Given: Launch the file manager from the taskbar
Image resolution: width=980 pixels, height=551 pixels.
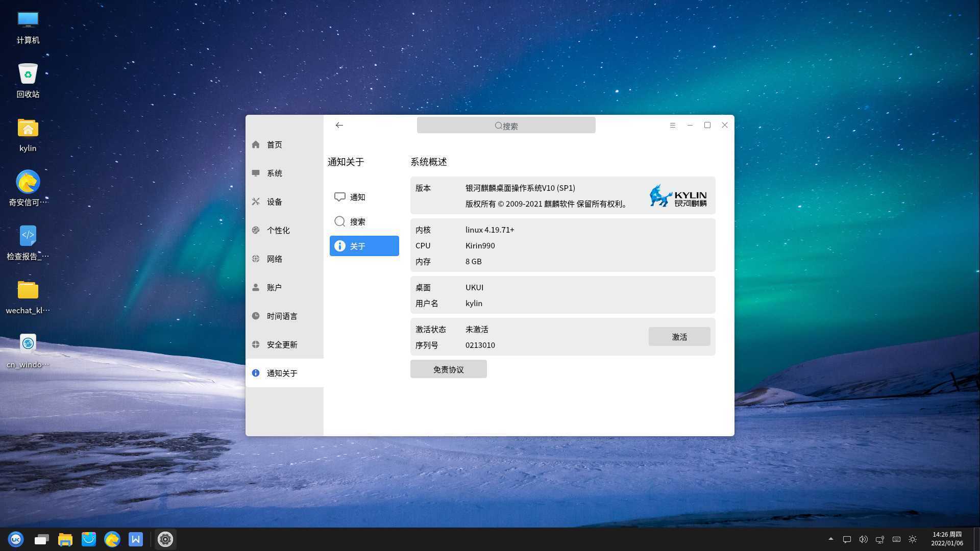Looking at the screenshot, I should pos(65,539).
